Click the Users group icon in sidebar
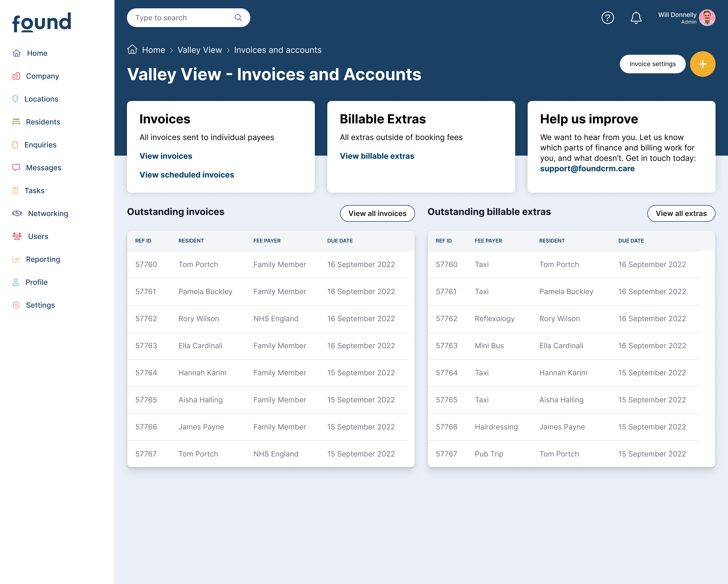The width and height of the screenshot is (728, 584). click(17, 236)
